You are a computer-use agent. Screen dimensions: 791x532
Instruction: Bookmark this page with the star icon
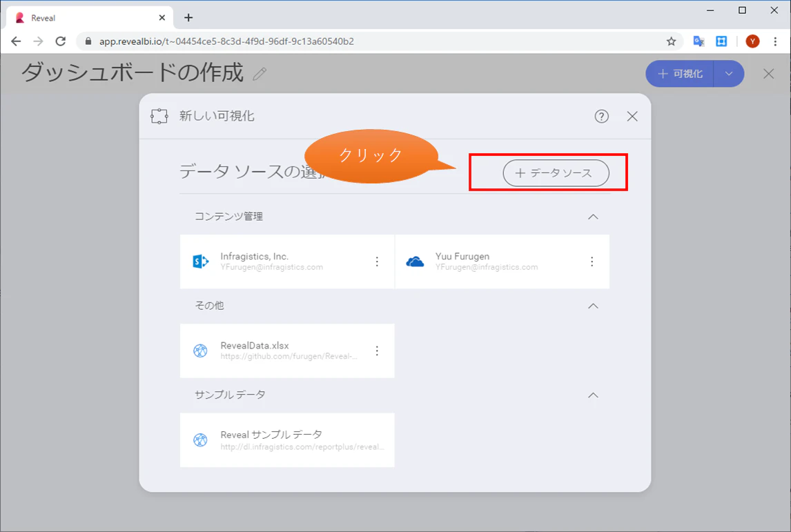pyautogui.click(x=671, y=41)
